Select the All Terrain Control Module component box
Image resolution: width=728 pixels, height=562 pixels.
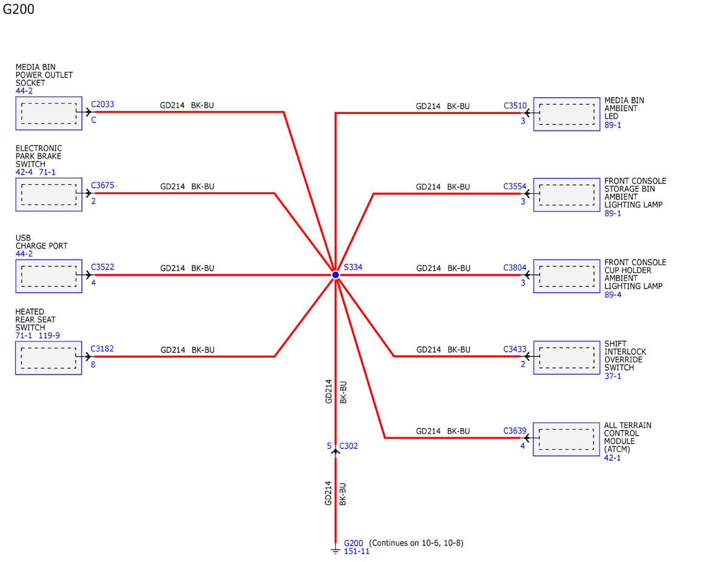[567, 439]
